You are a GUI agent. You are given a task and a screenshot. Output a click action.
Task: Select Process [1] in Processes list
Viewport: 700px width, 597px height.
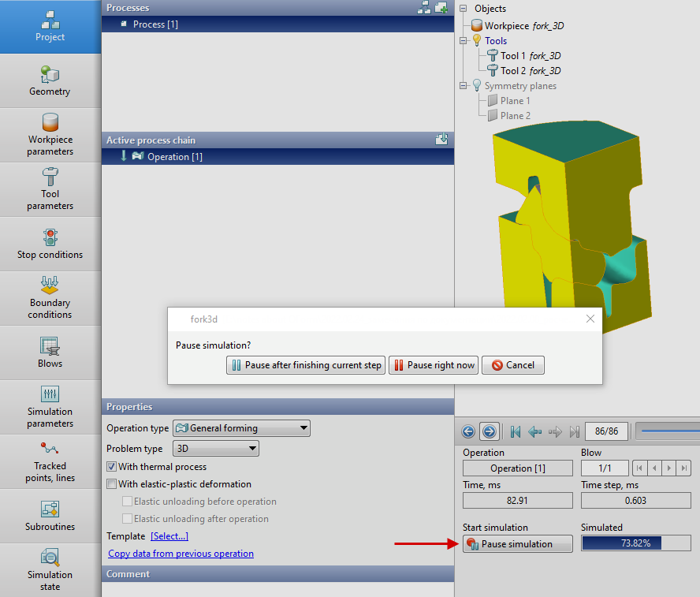tap(155, 24)
